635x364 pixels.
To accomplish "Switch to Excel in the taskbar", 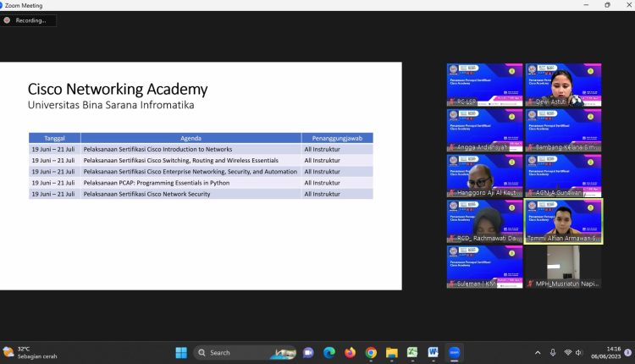I will point(412,353).
